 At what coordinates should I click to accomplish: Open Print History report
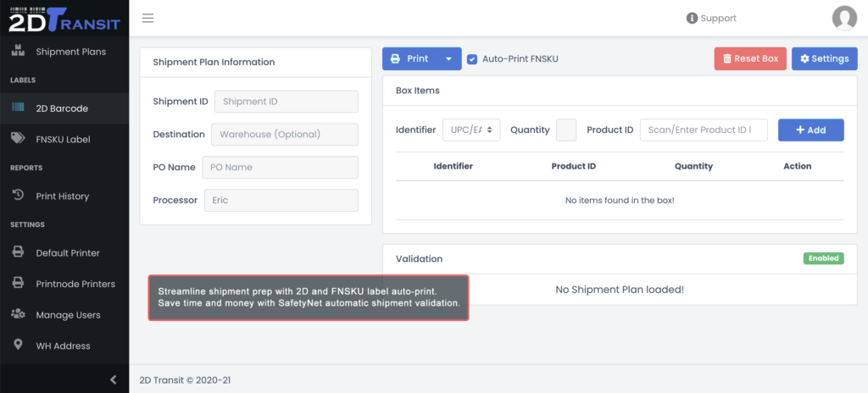click(64, 196)
